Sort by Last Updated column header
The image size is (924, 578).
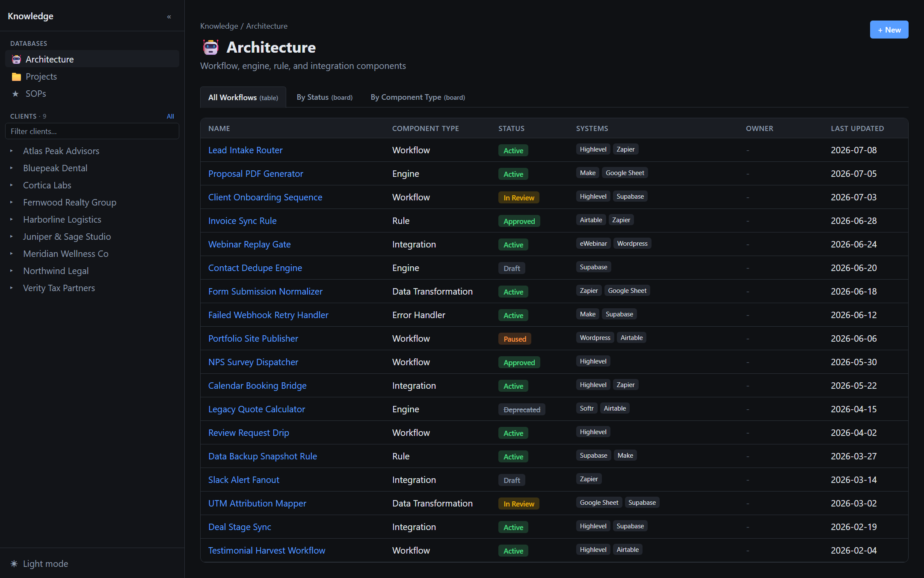click(x=857, y=128)
